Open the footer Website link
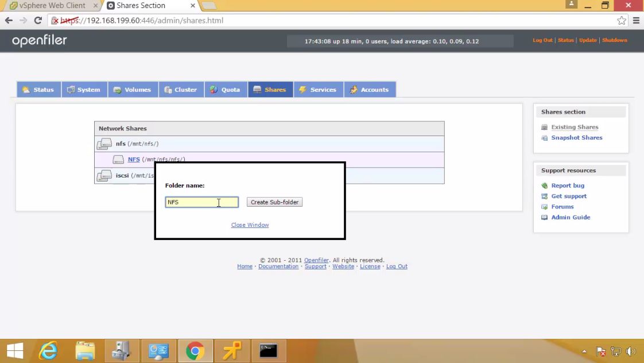The image size is (644, 363). [343, 267]
